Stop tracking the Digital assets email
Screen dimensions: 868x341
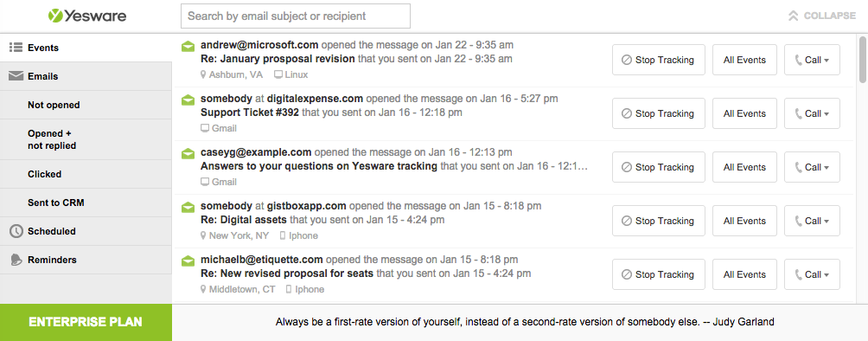coord(658,221)
